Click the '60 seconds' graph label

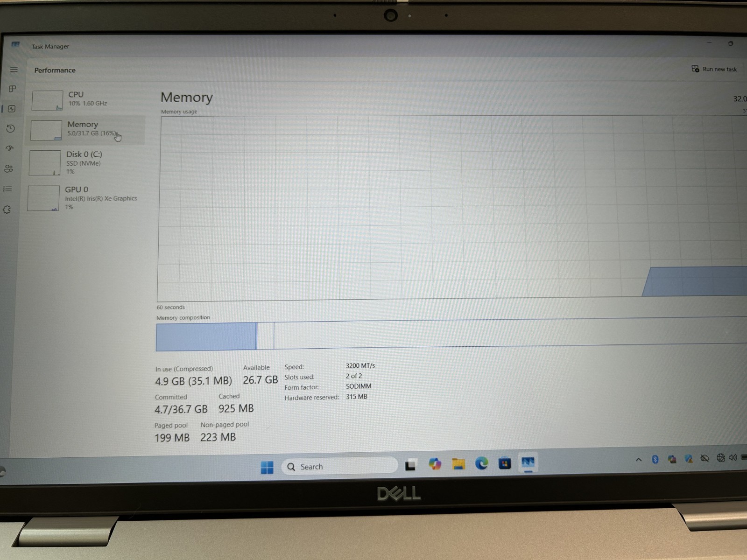tap(171, 307)
